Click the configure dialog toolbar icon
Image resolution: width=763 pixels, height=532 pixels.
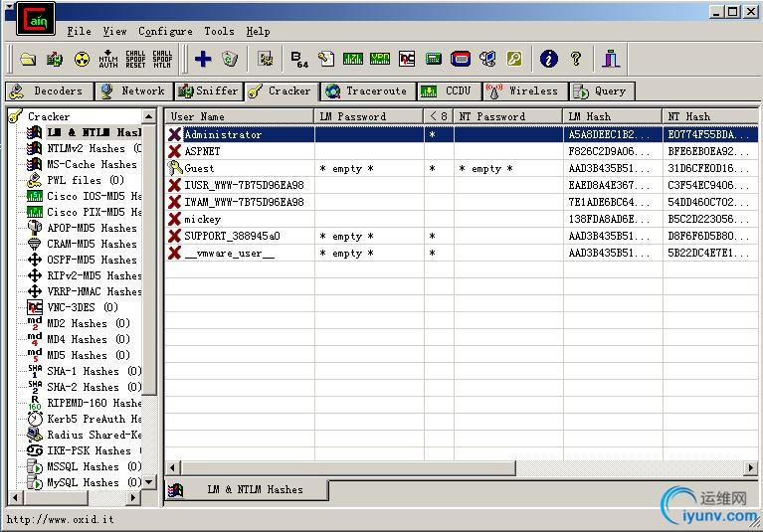pos(266,60)
